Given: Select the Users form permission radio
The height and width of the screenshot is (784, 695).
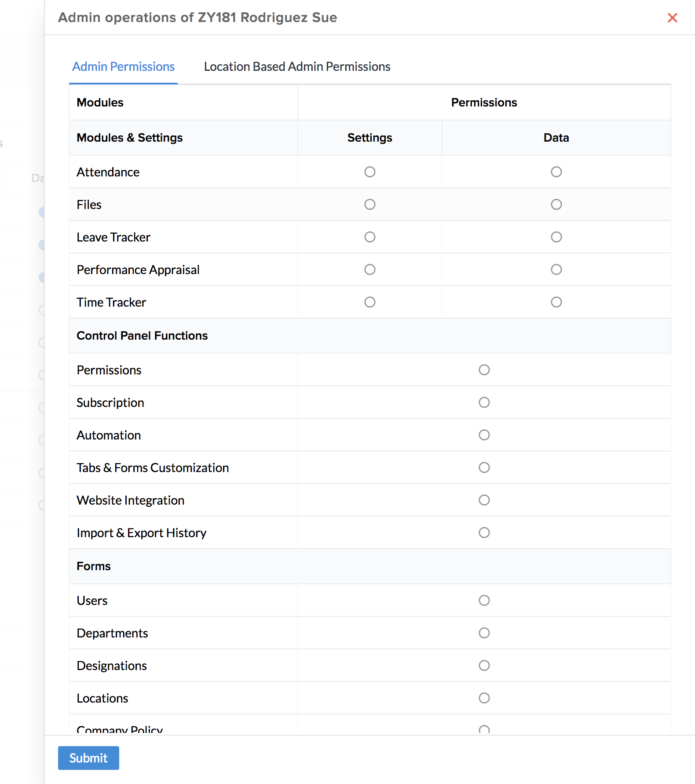Looking at the screenshot, I should (484, 601).
